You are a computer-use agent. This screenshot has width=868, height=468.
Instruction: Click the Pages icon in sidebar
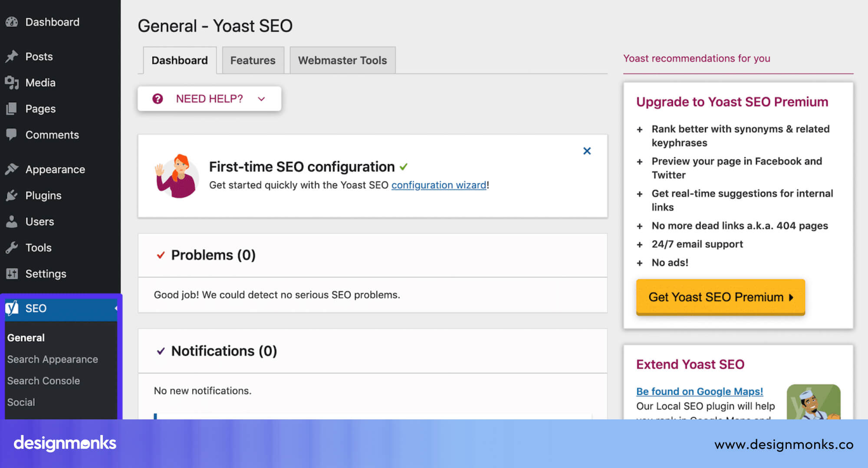12,109
